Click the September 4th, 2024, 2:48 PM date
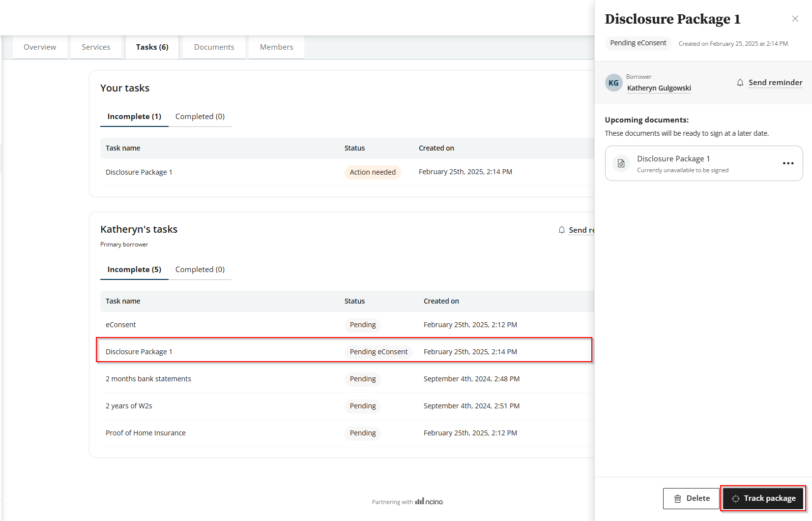 pyautogui.click(x=471, y=379)
